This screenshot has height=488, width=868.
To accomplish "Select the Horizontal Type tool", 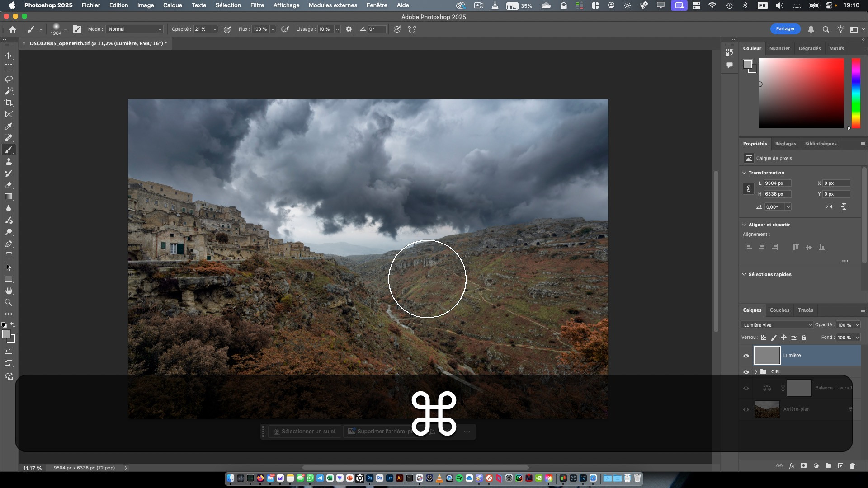I will (9, 255).
